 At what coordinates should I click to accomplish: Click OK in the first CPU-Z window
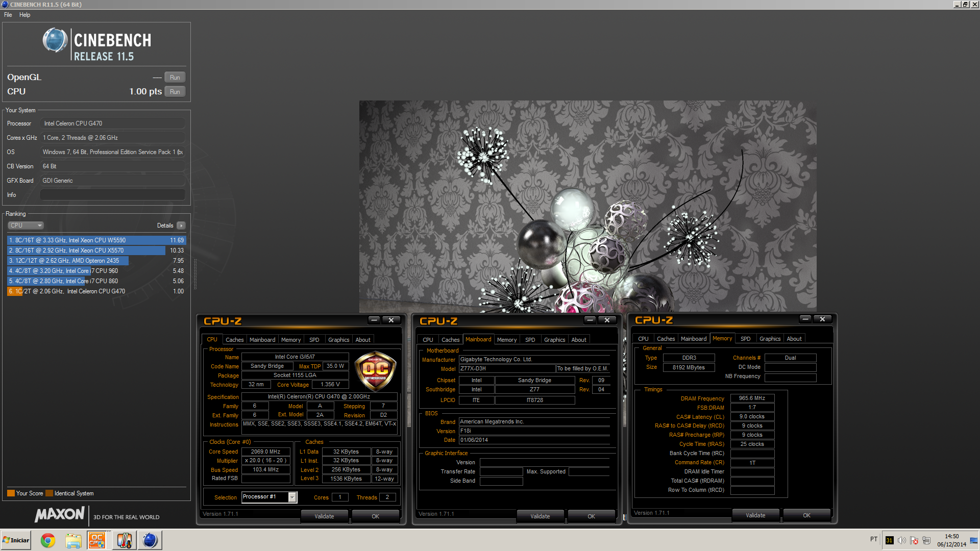coord(375,516)
